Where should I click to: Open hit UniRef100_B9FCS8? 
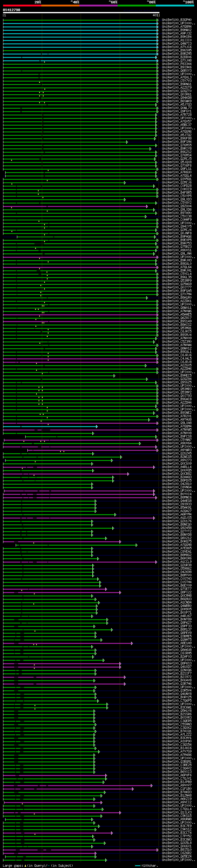point(177,437)
